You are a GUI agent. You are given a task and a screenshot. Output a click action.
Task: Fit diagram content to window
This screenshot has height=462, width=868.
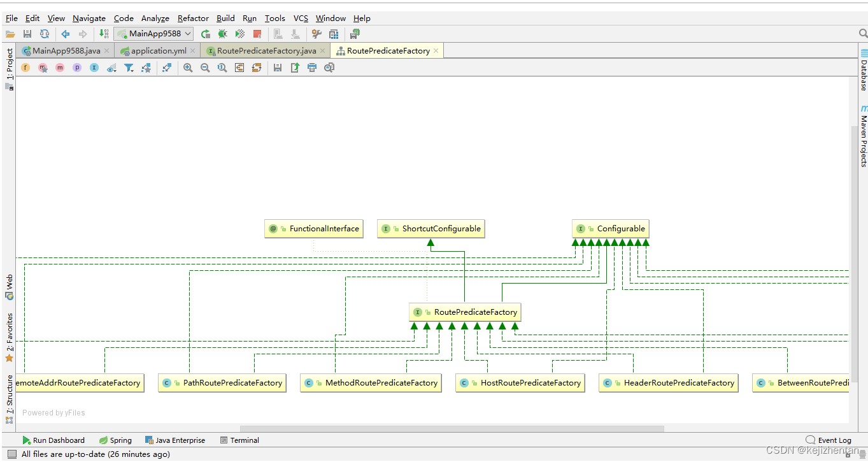coord(239,68)
